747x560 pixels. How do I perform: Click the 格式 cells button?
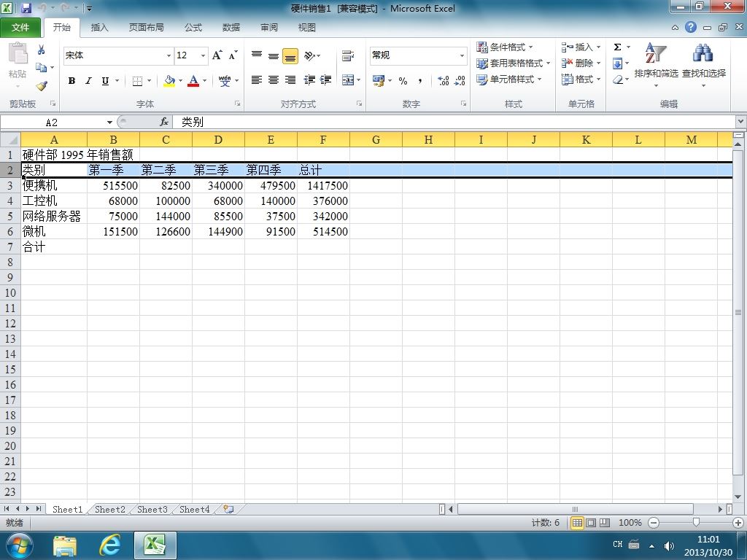point(580,79)
